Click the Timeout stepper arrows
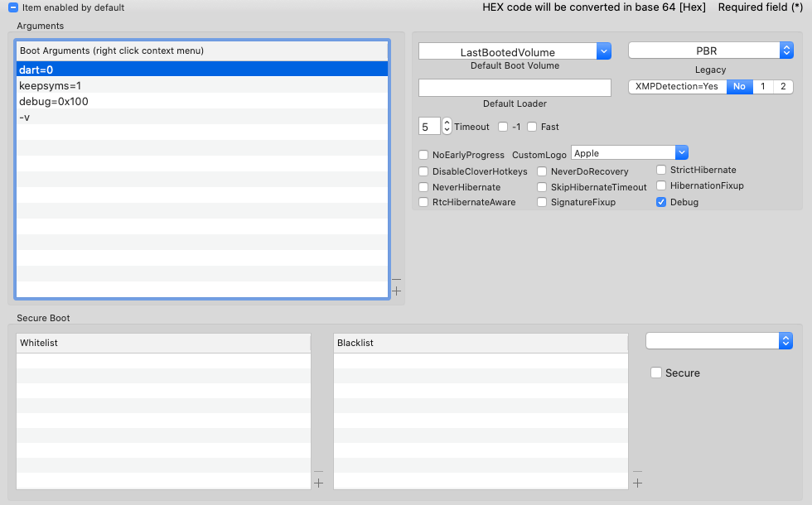 447,127
